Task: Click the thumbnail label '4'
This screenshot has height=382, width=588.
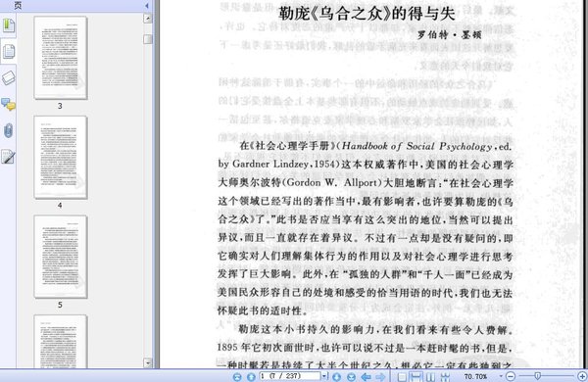Action: (60, 206)
